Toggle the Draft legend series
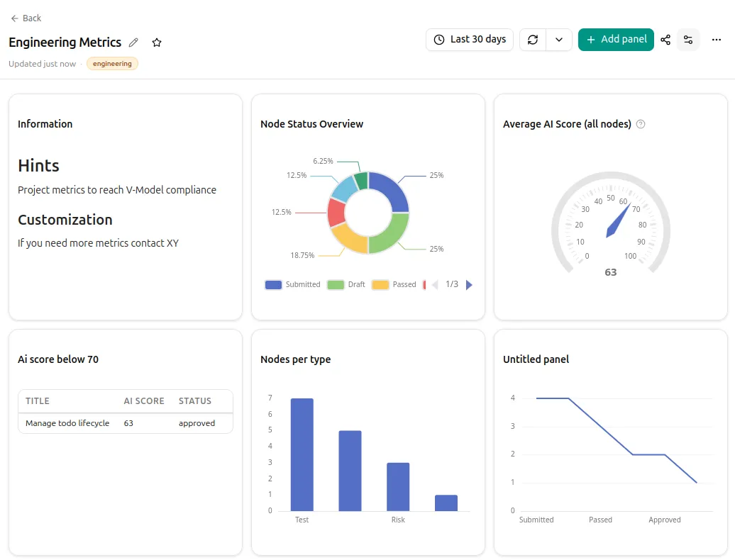Screen dimensions: 735x560 click(x=346, y=285)
